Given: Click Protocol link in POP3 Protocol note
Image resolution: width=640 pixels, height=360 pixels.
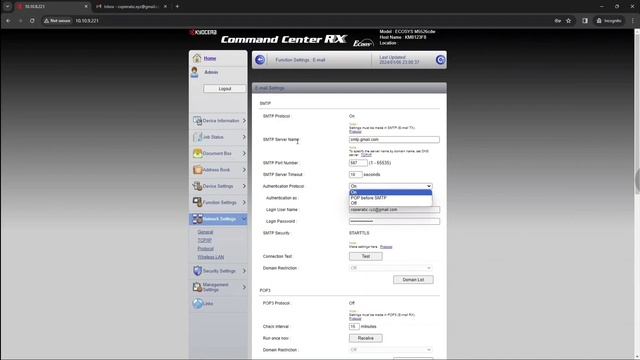Looking at the screenshot, I should 355,319.
